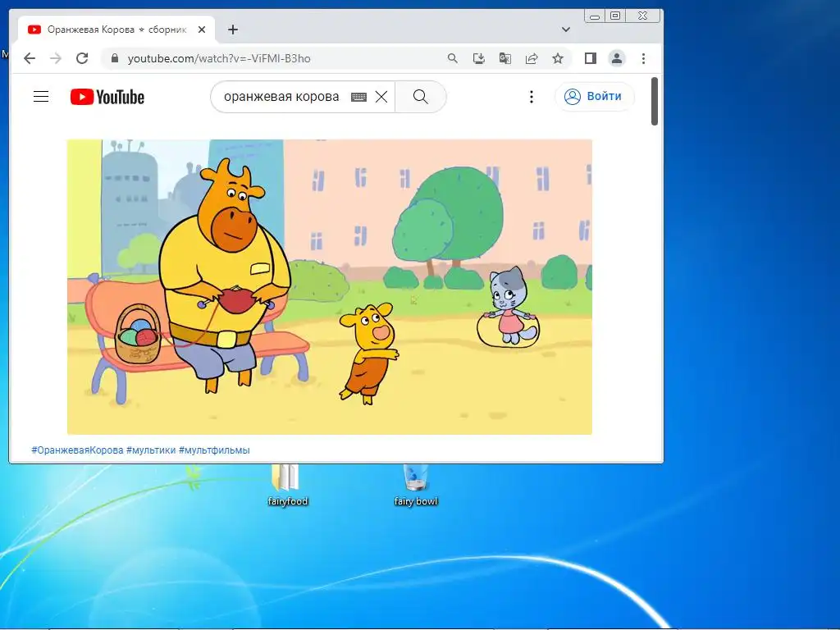Click the browser forward arrow

(x=56, y=58)
